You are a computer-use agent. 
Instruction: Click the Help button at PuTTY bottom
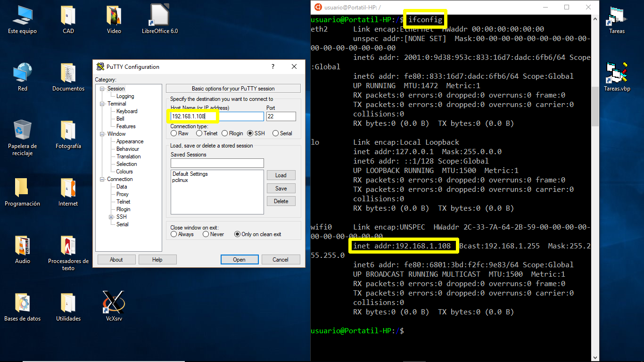click(x=157, y=260)
